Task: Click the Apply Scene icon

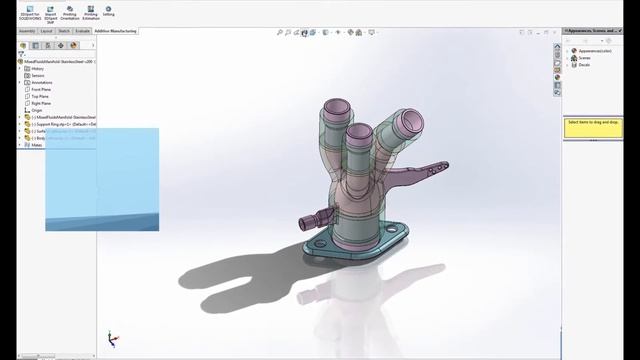Action: [359, 32]
